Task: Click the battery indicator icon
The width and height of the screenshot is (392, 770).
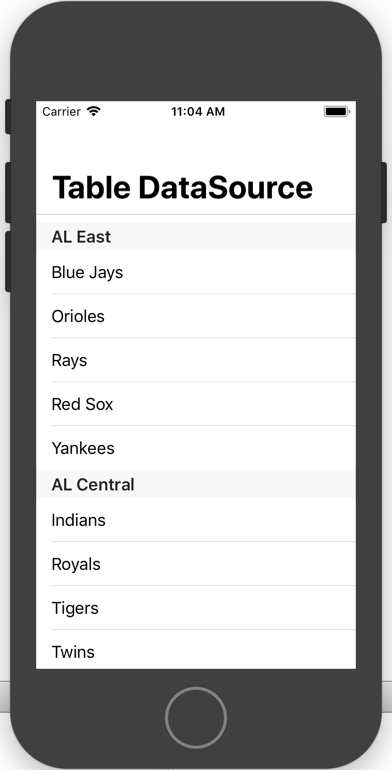Action: pyautogui.click(x=336, y=111)
